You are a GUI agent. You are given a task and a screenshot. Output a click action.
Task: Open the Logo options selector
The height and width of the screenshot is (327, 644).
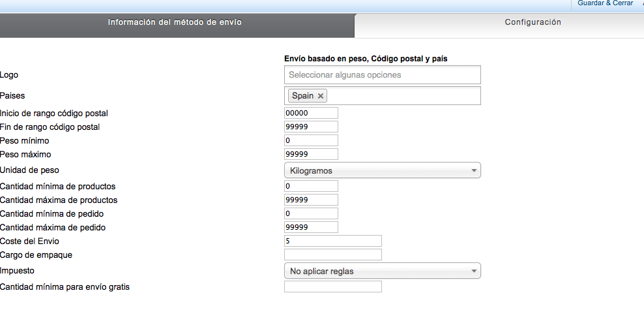[383, 75]
